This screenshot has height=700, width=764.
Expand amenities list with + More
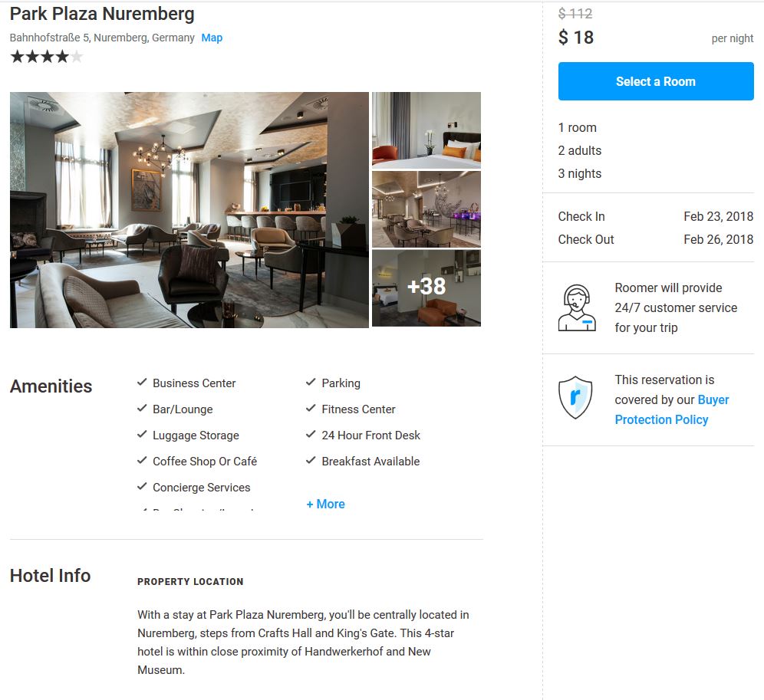(325, 504)
